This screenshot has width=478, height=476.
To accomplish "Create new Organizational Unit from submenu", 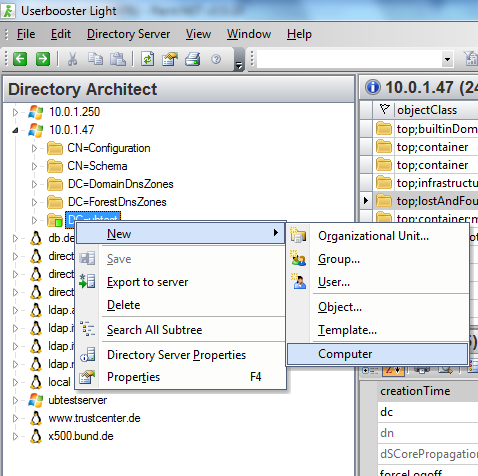I will coord(378,236).
